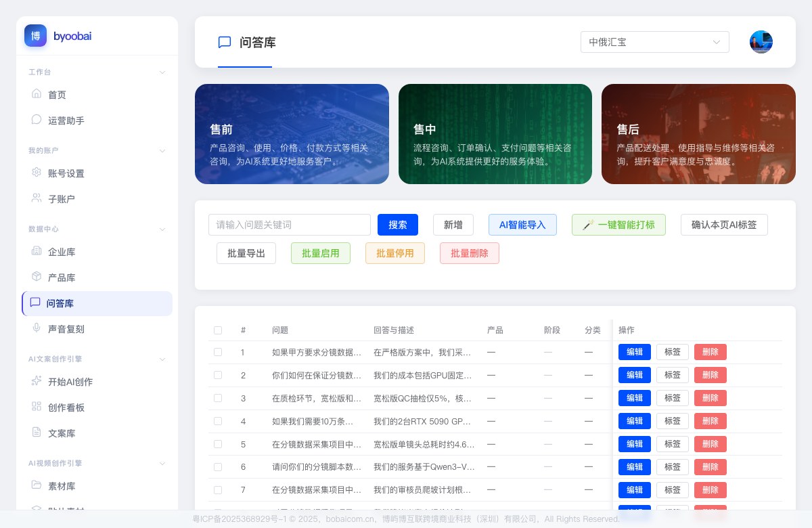This screenshot has width=812, height=528.
Task: Click the 企业库 building icon
Action: pyautogui.click(x=37, y=251)
